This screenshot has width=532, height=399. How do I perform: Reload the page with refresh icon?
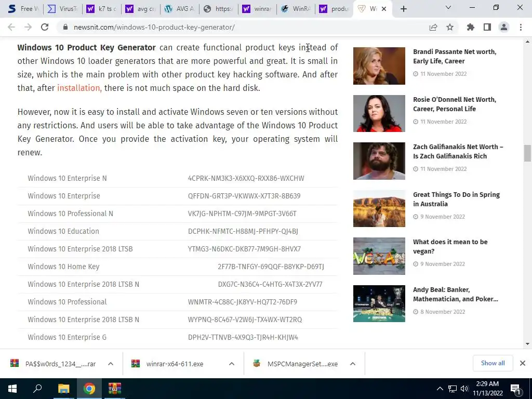(45, 27)
